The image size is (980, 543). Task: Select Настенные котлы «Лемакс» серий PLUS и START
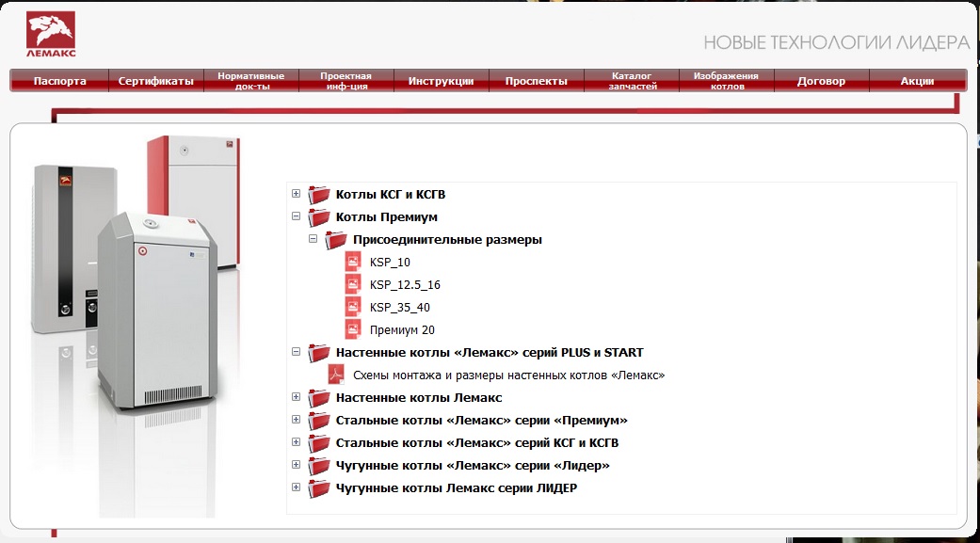coord(490,352)
